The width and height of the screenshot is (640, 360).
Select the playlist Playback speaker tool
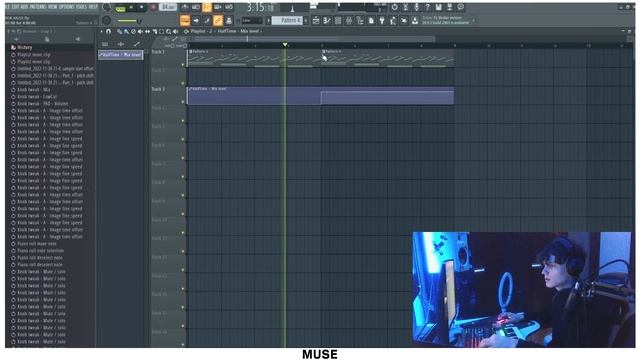(176, 31)
